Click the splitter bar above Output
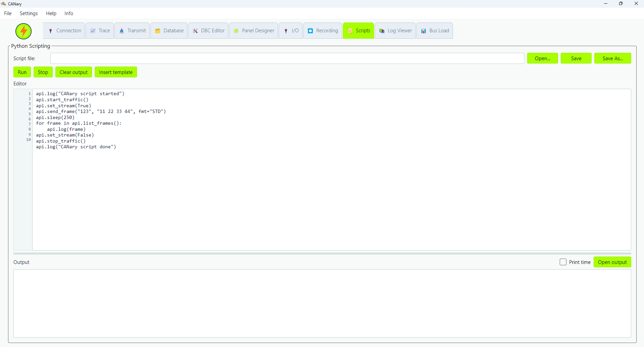The width and height of the screenshot is (644, 347). point(322,253)
